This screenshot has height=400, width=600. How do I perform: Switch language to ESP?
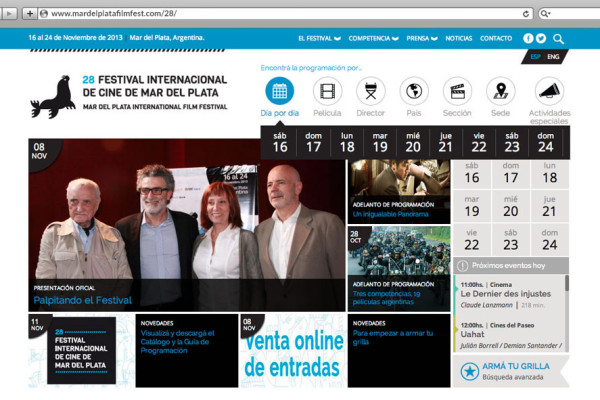(535, 57)
